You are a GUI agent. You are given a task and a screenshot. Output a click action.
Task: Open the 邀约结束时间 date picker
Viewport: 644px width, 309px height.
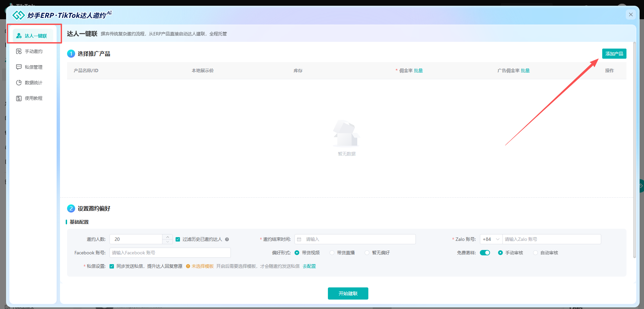coord(355,239)
